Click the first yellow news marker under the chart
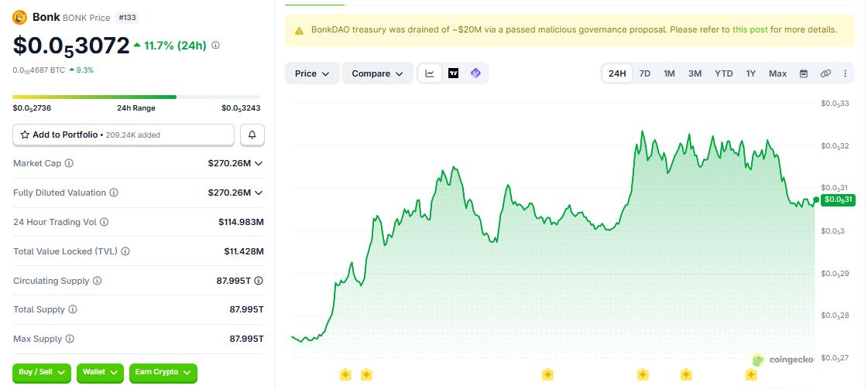Viewport: 868px width, 389px height. tap(345, 374)
